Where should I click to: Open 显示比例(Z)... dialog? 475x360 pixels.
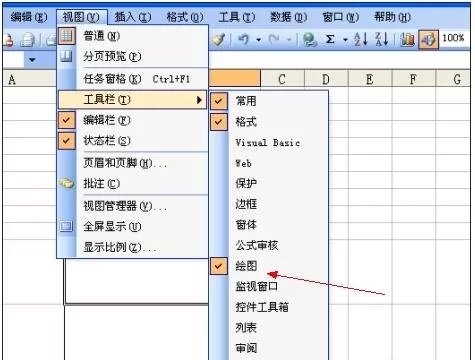click(x=133, y=247)
